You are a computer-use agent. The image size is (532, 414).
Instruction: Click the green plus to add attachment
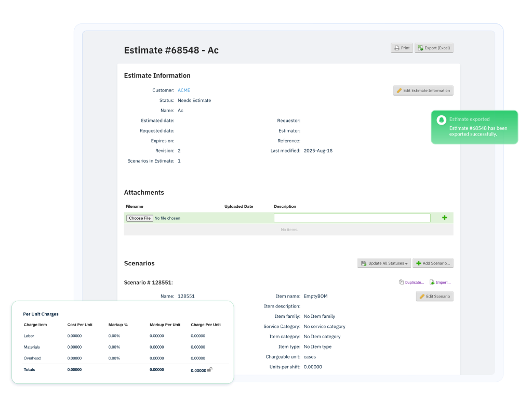tap(444, 218)
